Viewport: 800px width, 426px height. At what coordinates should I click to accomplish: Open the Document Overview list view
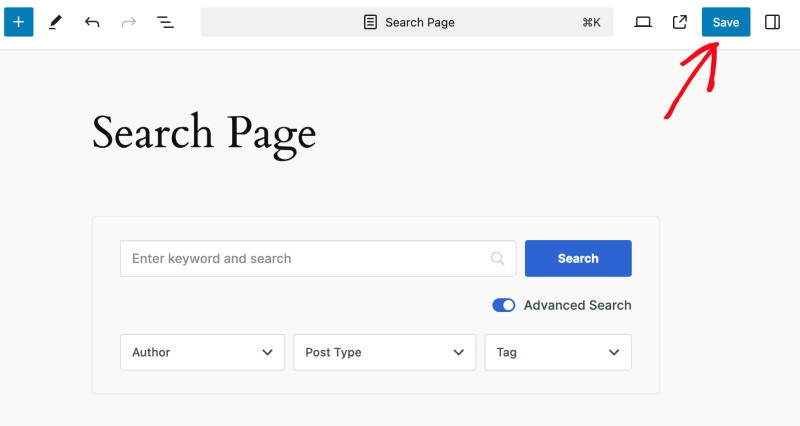[165, 22]
